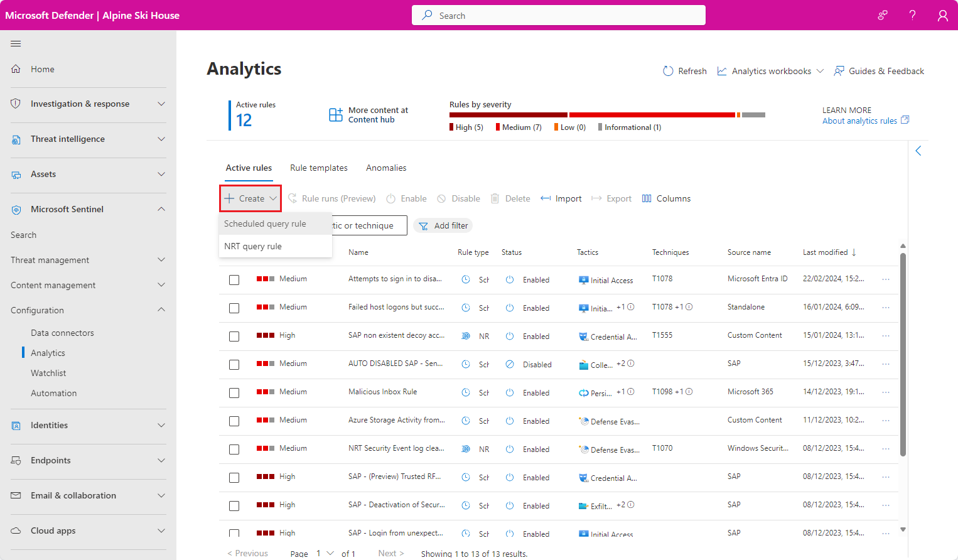This screenshot has height=560, width=958.
Task: Click the Last modified sort arrow
Action: [854, 252]
